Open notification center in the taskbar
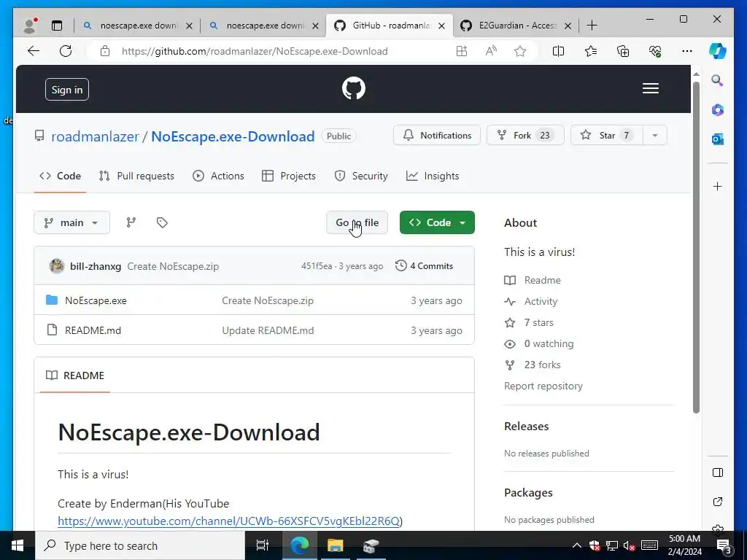 [x=724, y=545]
